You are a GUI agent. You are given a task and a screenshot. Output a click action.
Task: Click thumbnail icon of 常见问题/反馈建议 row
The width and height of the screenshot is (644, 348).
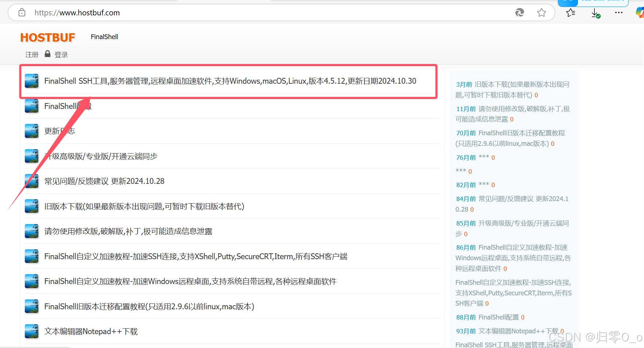pyautogui.click(x=32, y=181)
